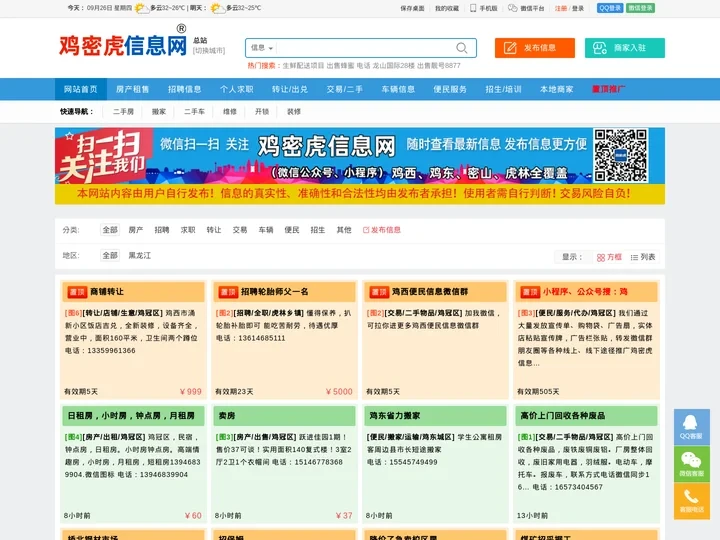
Task: Click the 发布信息 orange button
Action: 534,48
